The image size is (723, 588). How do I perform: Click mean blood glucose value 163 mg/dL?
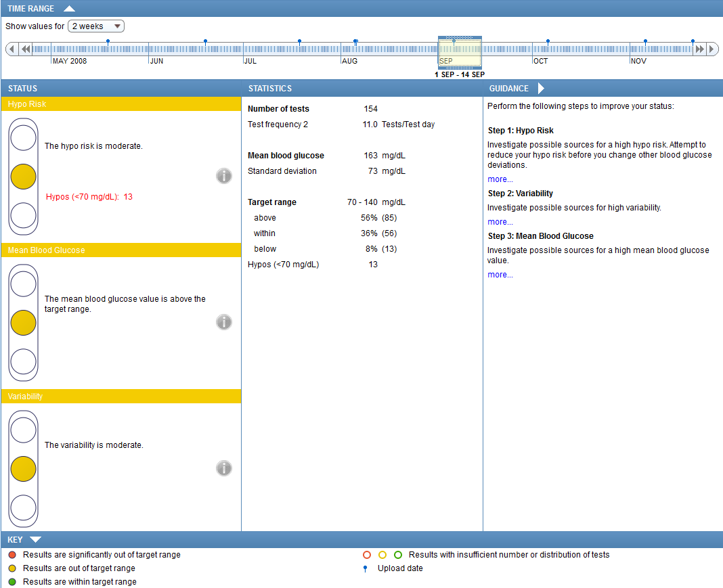pos(385,156)
